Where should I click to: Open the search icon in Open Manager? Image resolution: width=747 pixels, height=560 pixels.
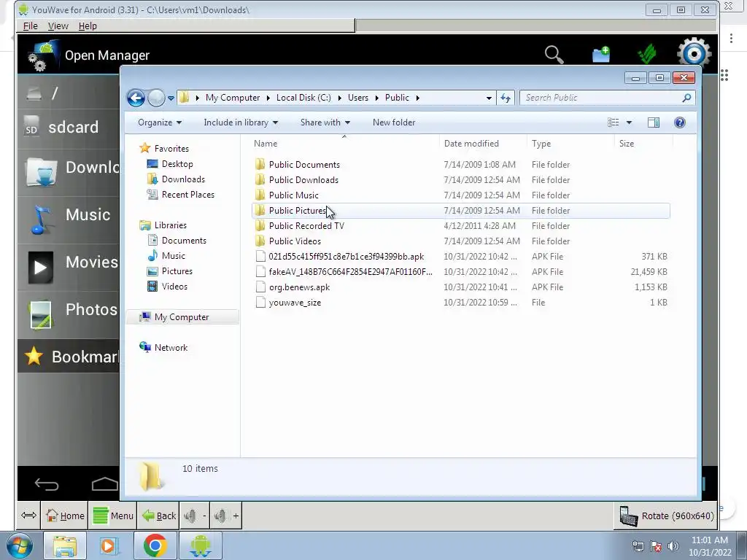point(554,54)
